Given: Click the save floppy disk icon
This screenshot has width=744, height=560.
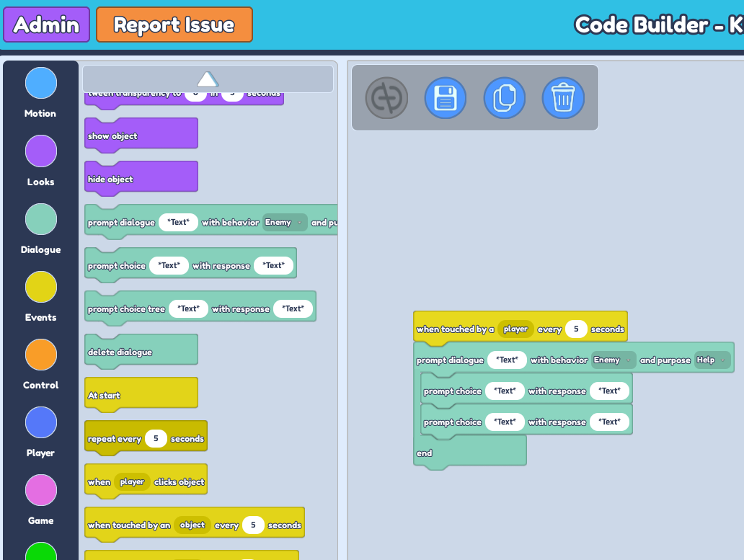Looking at the screenshot, I should pyautogui.click(x=445, y=98).
